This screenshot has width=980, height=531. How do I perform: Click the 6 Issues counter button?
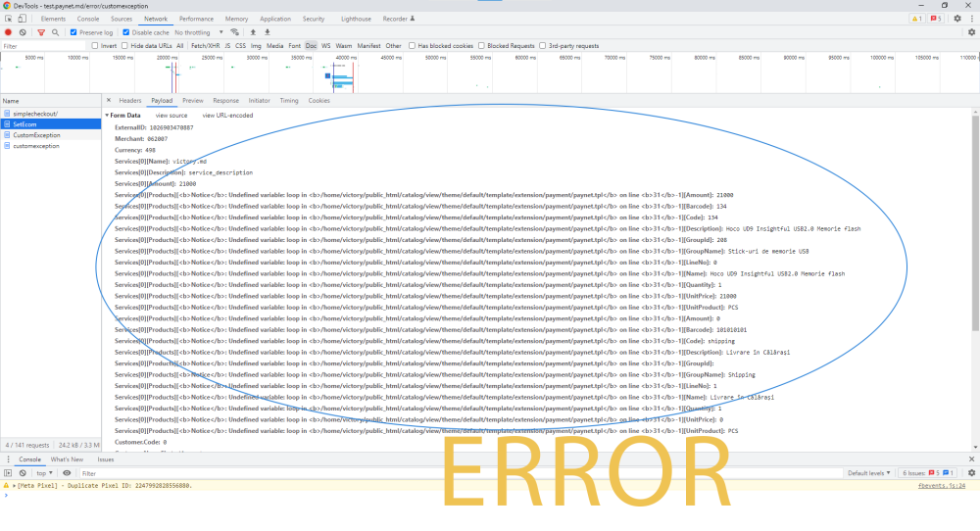928,473
